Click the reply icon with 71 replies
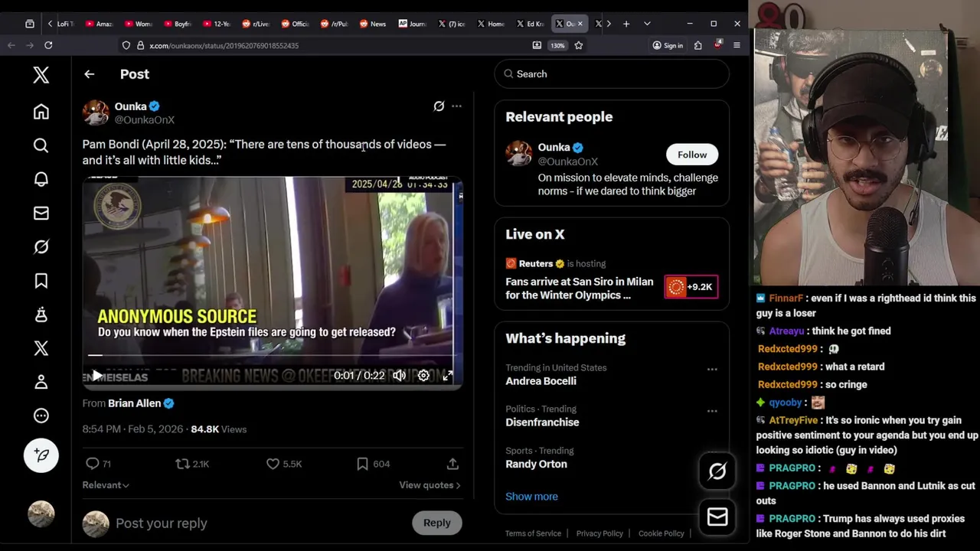 (99, 464)
